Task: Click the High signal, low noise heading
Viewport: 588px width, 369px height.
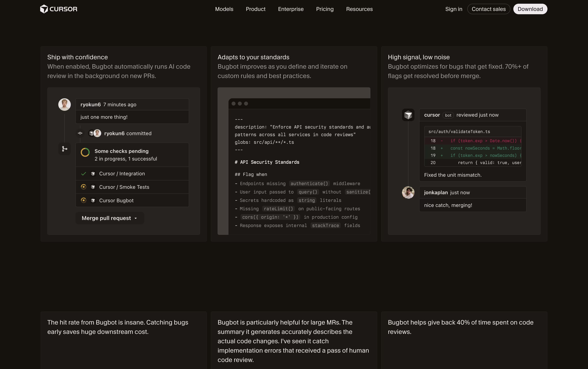Action: [x=419, y=57]
